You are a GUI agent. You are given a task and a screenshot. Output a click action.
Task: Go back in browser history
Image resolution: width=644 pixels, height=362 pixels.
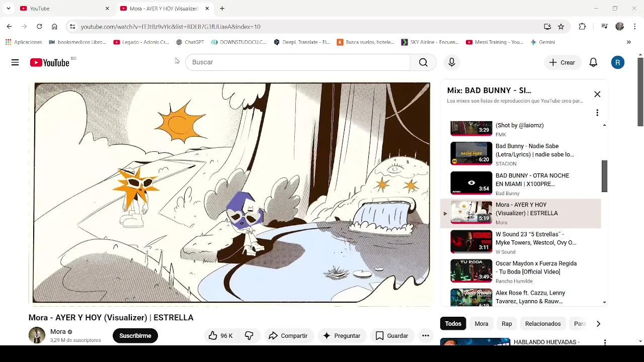9,27
